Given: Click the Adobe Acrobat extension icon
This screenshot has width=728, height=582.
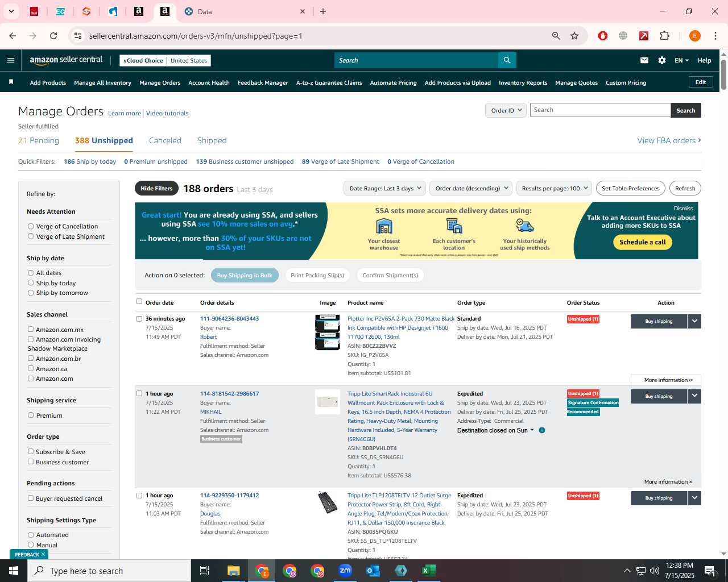Looking at the screenshot, I should click(644, 36).
